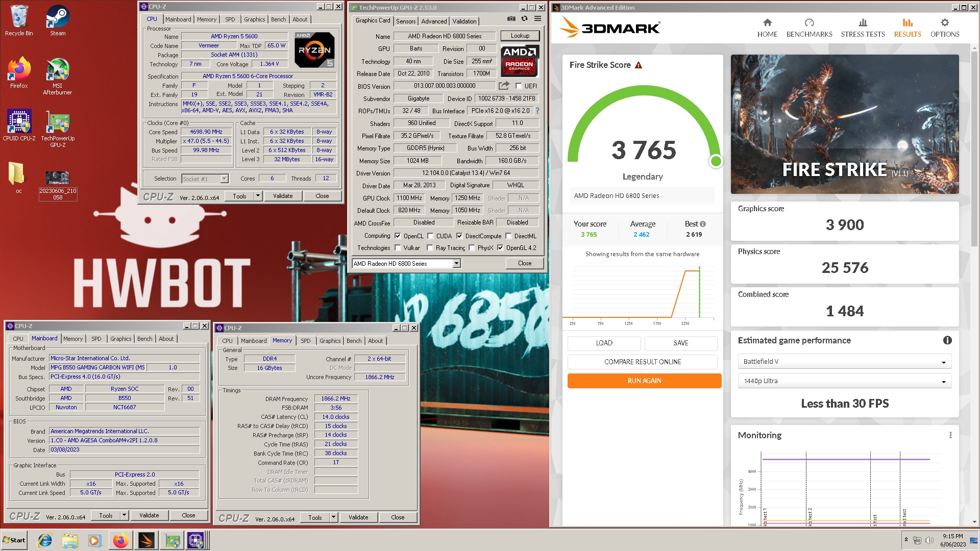Switch to the Advanced tab in GPU-Z
This screenshot has height=551, width=980.
434,21
